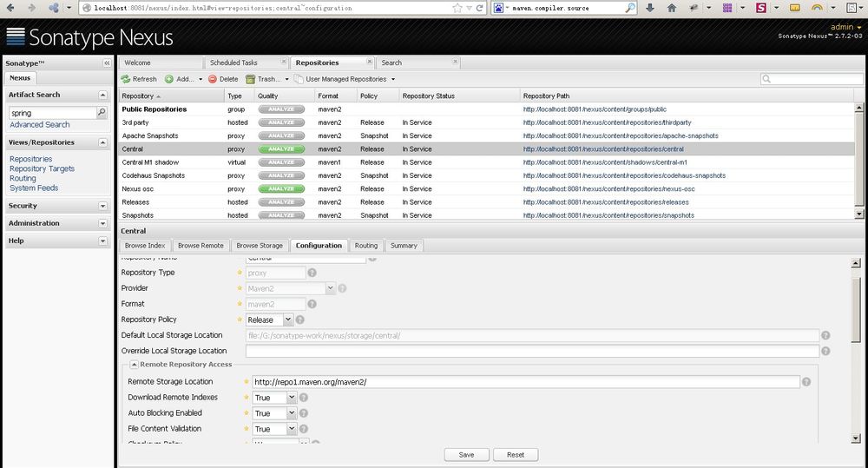
Task: Expand the Security sidebar section
Action: (x=102, y=206)
